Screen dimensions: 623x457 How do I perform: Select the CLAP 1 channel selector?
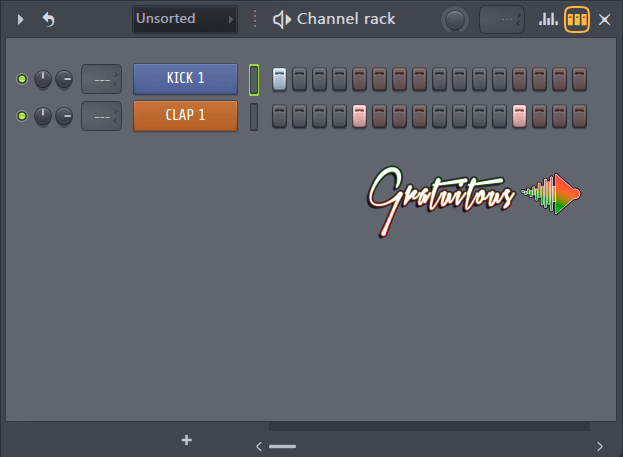click(x=254, y=117)
